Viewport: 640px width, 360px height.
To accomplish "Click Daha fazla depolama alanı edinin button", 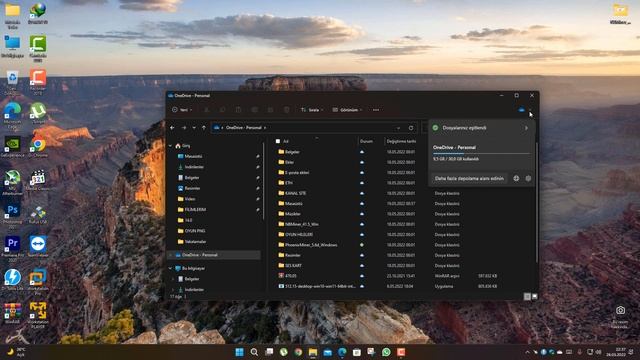I will click(x=469, y=178).
